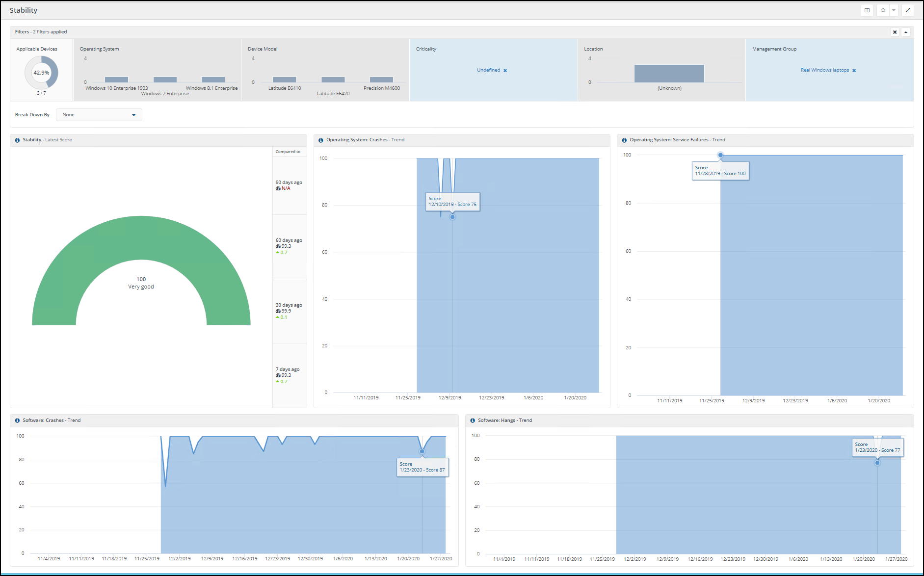Open the dropdown arrow beside the star
Screen dimensions: 924x576
coord(894,10)
